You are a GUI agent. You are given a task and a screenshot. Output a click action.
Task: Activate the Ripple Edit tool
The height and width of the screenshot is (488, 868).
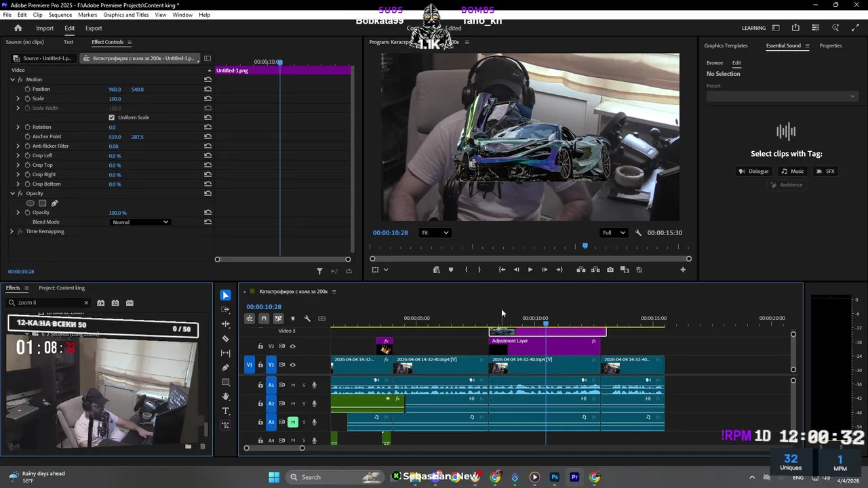click(226, 324)
